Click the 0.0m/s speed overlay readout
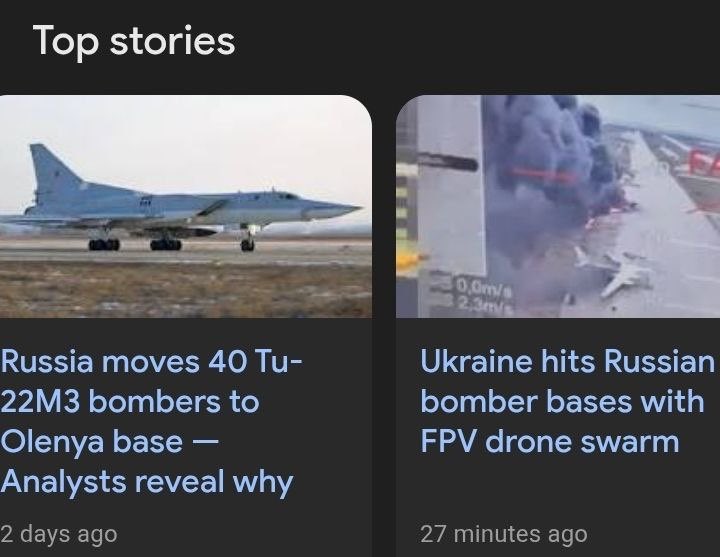Viewport: 720px width, 557px height. [483, 287]
